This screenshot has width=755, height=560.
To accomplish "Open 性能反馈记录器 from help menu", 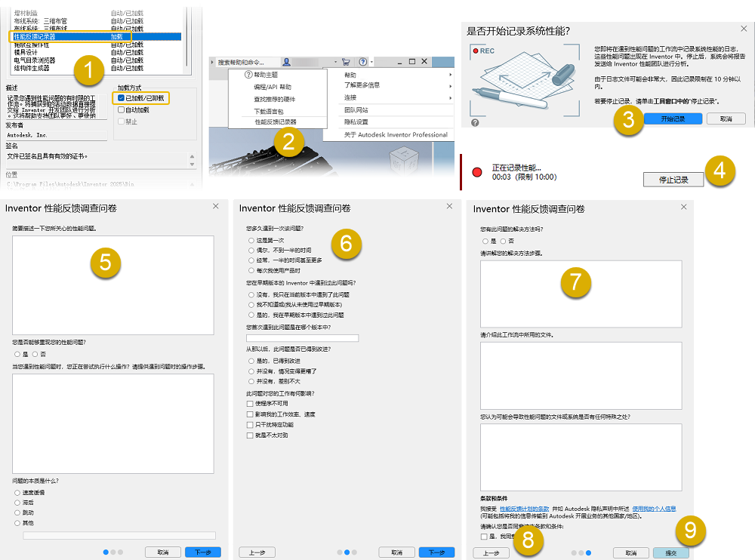I will pyautogui.click(x=276, y=122).
